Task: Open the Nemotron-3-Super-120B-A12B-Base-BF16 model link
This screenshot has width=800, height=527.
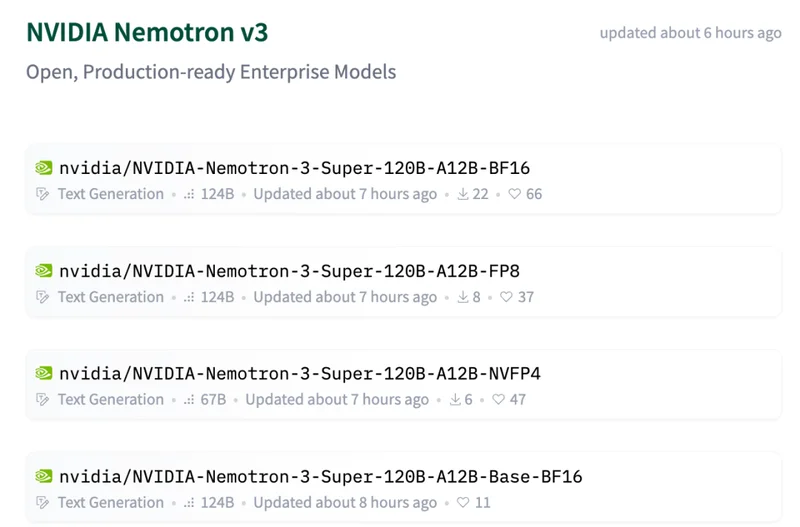Action: [320, 477]
